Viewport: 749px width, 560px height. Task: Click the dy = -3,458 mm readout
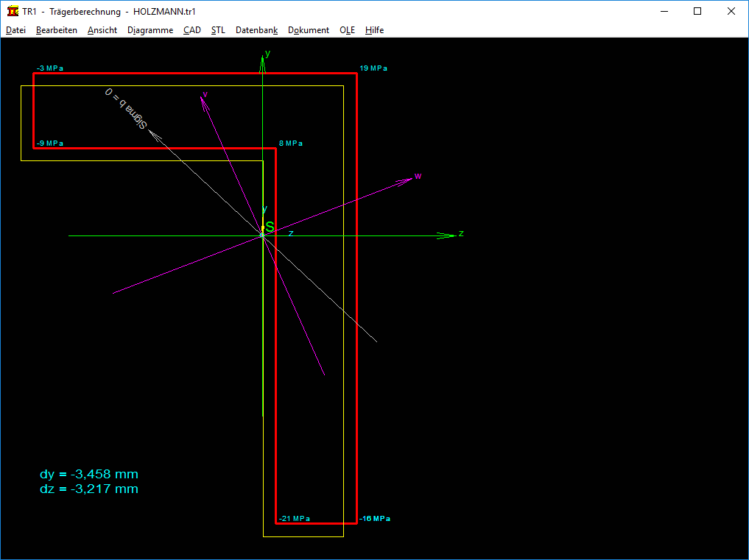(89, 474)
